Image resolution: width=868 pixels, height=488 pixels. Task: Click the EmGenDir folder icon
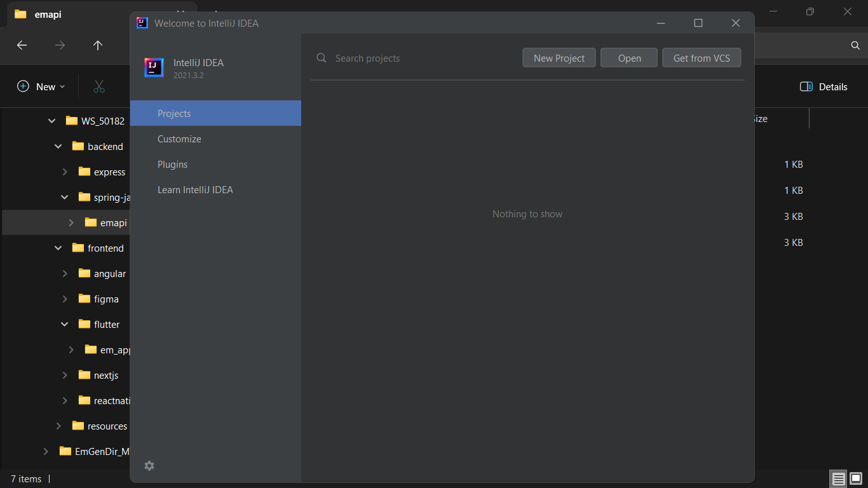65,451
